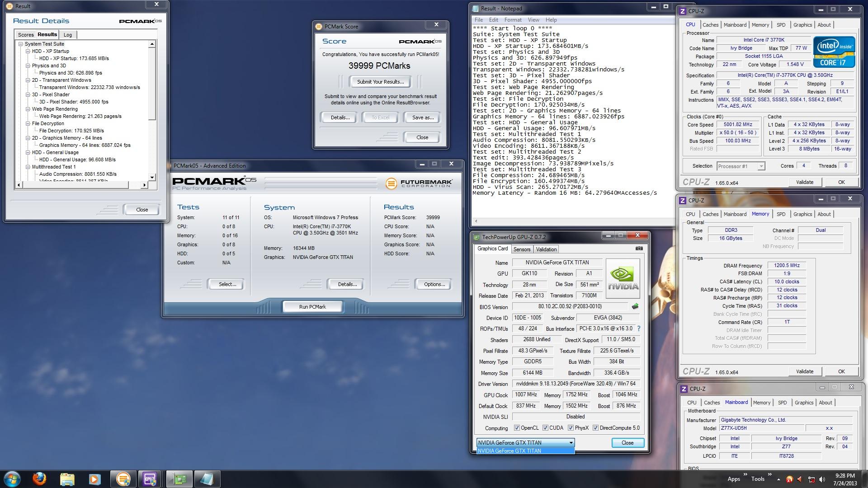Click Submit Your Results button
Image resolution: width=868 pixels, height=488 pixels.
coord(380,82)
